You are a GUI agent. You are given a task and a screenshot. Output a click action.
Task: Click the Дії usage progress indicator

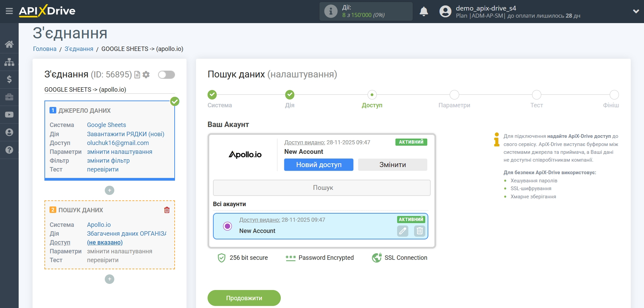(366, 11)
